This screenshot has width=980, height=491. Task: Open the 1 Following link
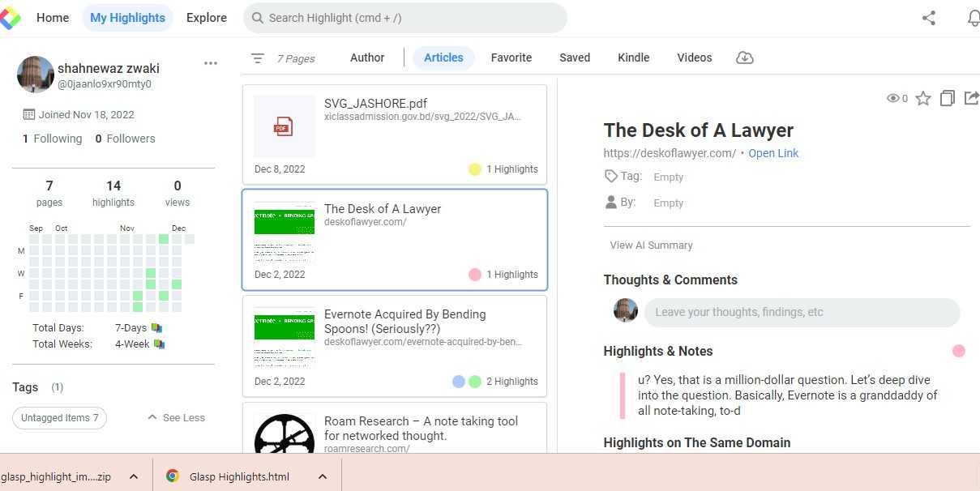click(53, 139)
